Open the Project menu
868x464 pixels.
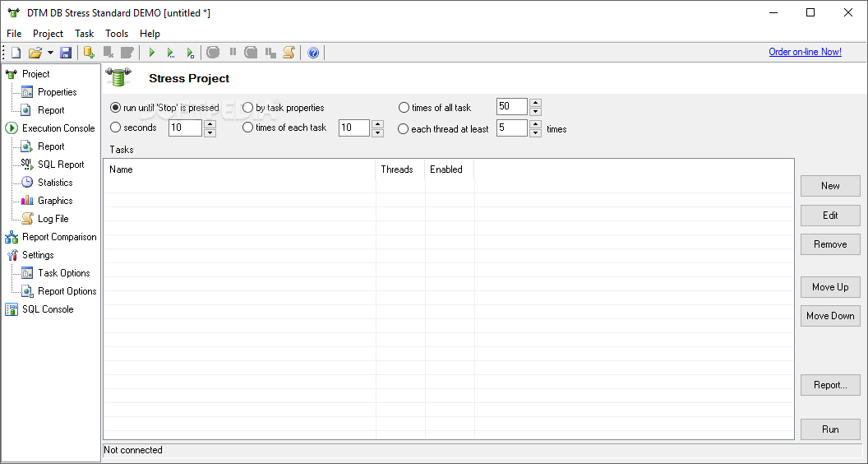tap(48, 34)
